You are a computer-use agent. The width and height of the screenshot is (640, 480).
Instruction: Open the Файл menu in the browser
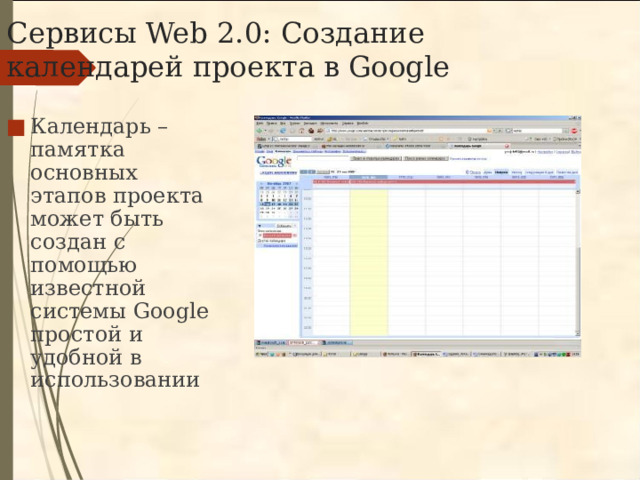coord(260,123)
